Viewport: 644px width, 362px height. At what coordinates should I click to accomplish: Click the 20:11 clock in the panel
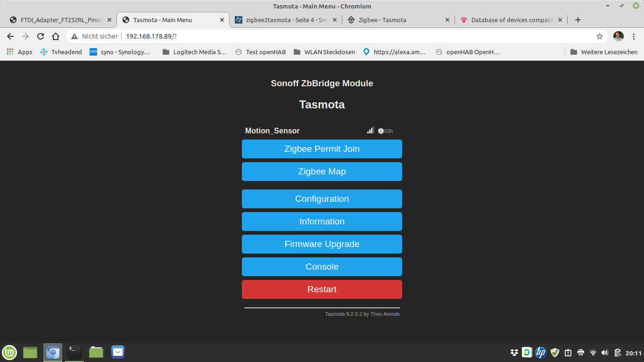[634, 353]
